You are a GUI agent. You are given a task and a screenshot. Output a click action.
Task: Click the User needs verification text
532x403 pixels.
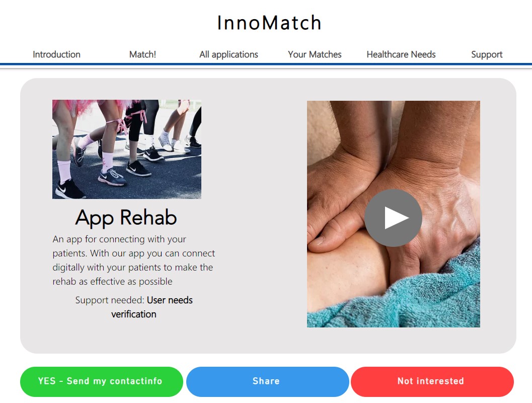click(x=151, y=307)
